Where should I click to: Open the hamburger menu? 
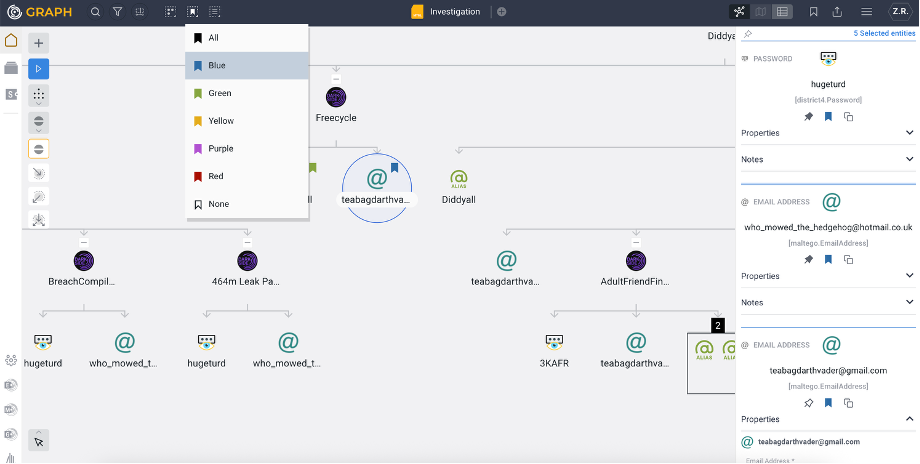point(867,12)
